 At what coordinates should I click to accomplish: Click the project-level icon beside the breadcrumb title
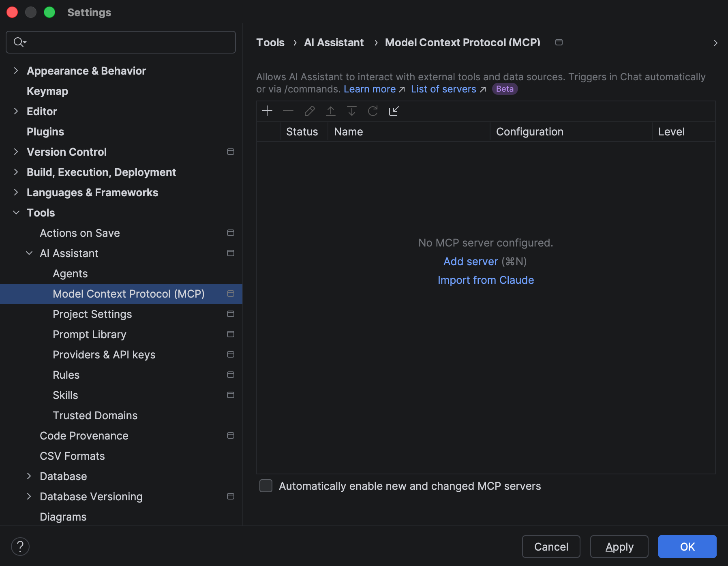[559, 42]
